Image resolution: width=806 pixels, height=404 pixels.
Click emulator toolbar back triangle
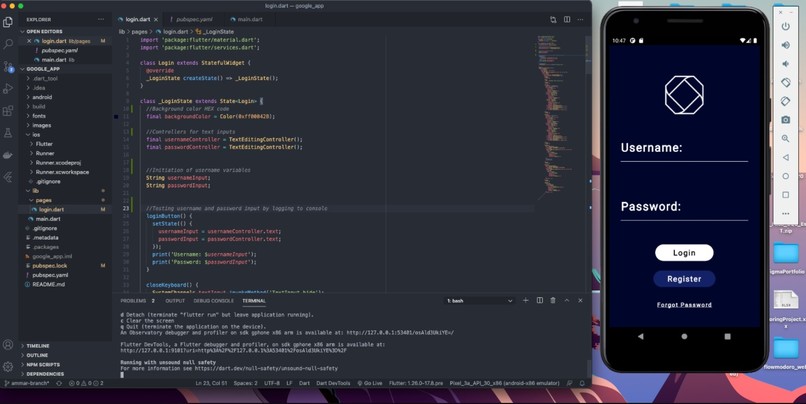click(785, 157)
